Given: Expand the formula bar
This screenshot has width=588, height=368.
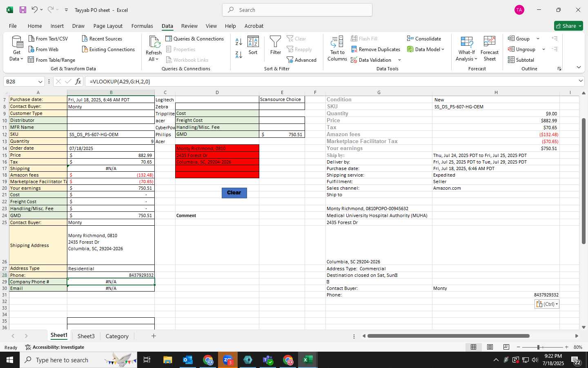Looking at the screenshot, I should tap(580, 81).
